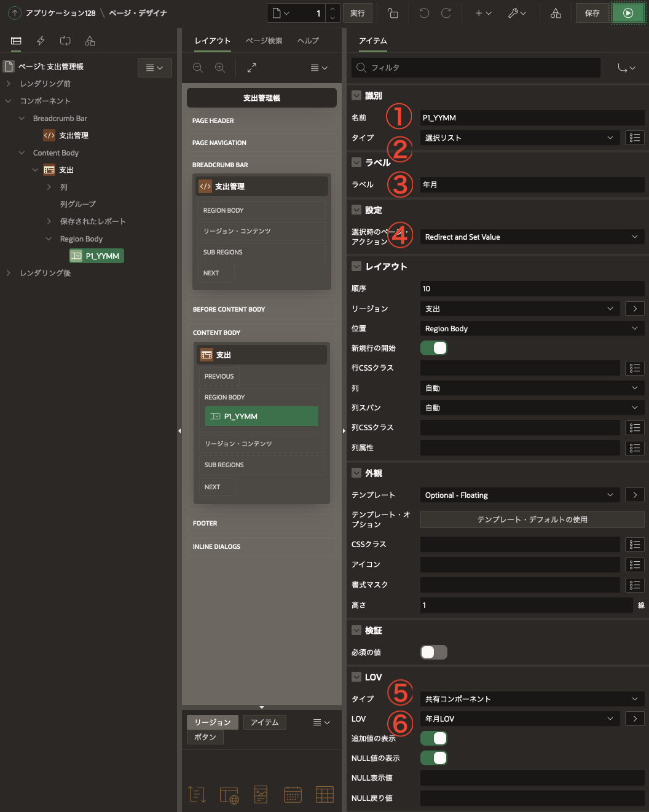Open the 列スパン dropdown
649x812 pixels.
pos(532,408)
